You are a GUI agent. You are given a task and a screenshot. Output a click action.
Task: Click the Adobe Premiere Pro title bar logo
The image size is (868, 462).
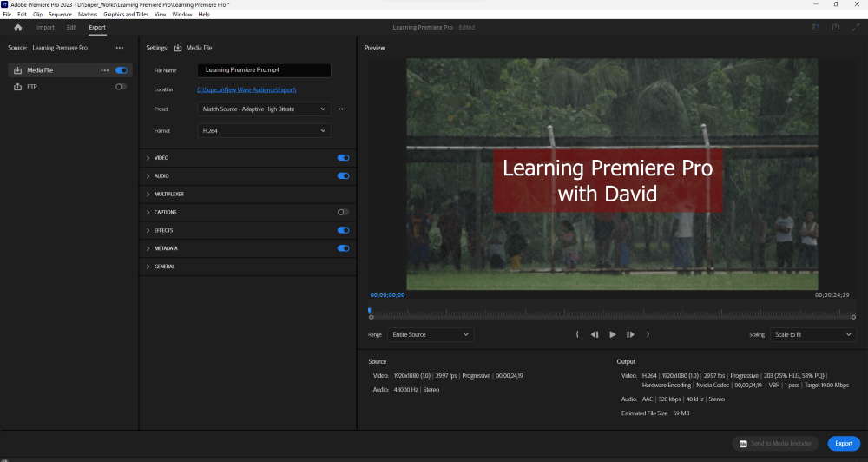4,4
